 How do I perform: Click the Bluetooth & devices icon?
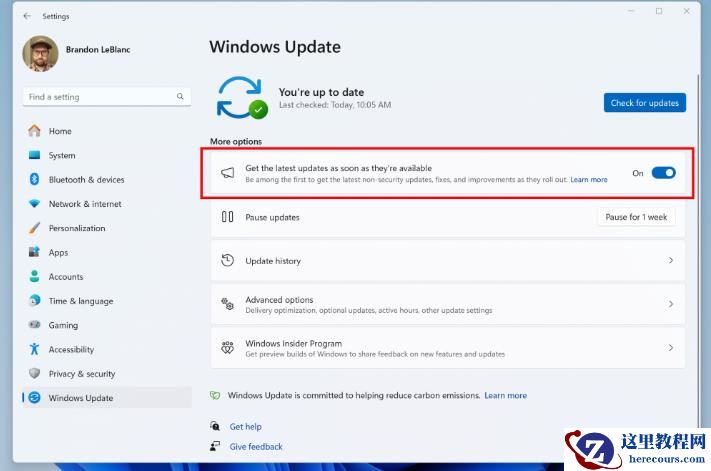[x=34, y=179]
